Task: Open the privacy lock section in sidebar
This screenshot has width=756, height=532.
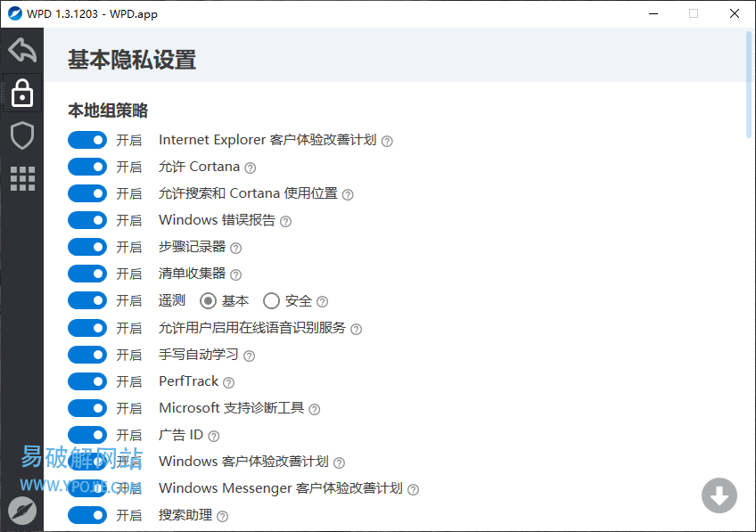Action: [x=22, y=93]
